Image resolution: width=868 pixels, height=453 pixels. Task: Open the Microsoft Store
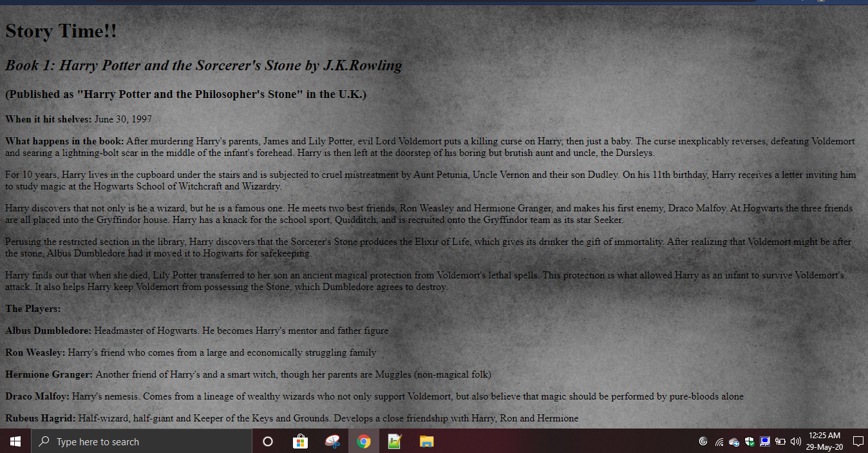point(300,441)
